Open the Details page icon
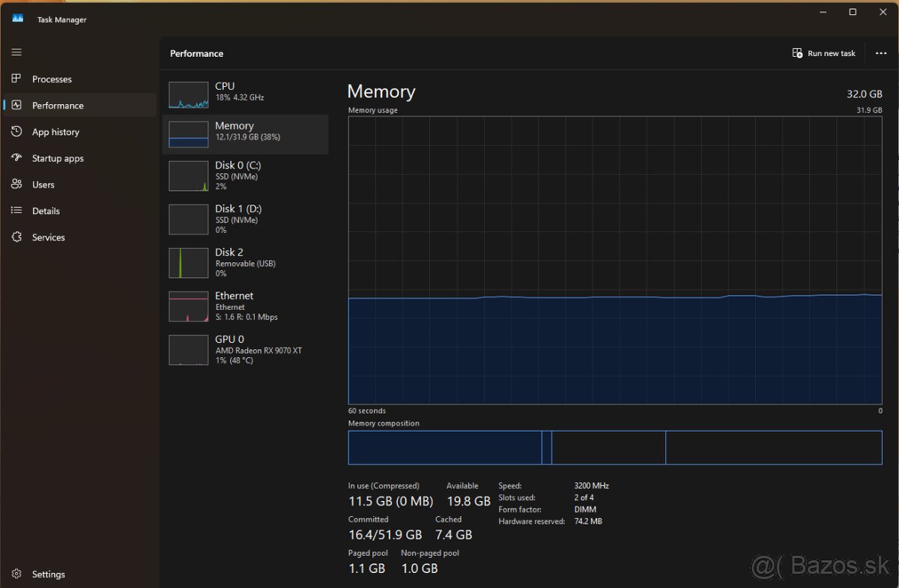Viewport: 899px width, 588px height. (x=16, y=210)
